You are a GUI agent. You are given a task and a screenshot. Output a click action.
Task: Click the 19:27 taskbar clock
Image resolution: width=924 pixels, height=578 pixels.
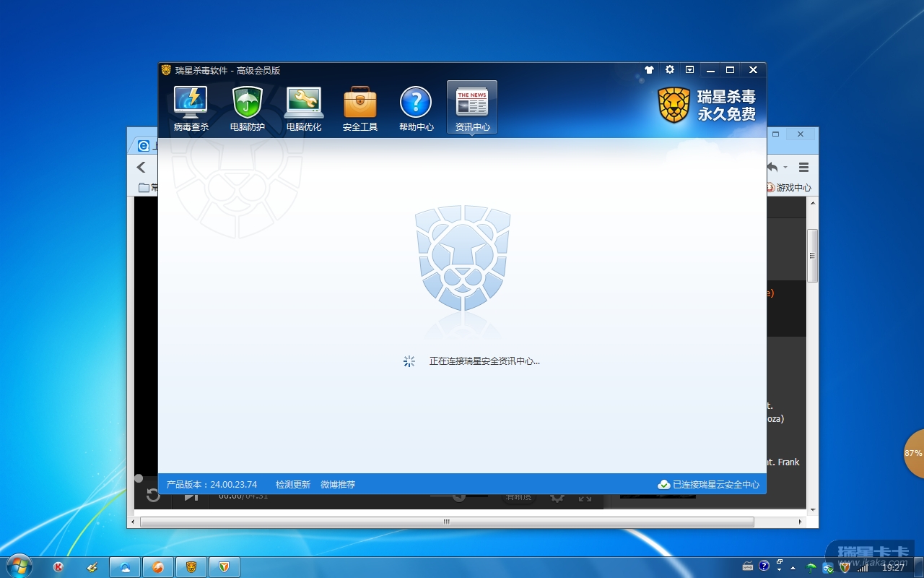894,568
